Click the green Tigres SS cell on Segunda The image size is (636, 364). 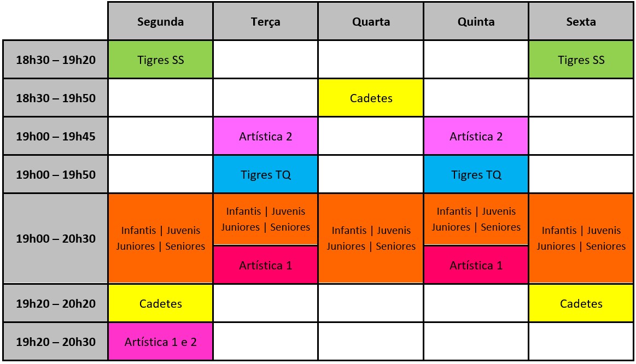click(x=160, y=60)
